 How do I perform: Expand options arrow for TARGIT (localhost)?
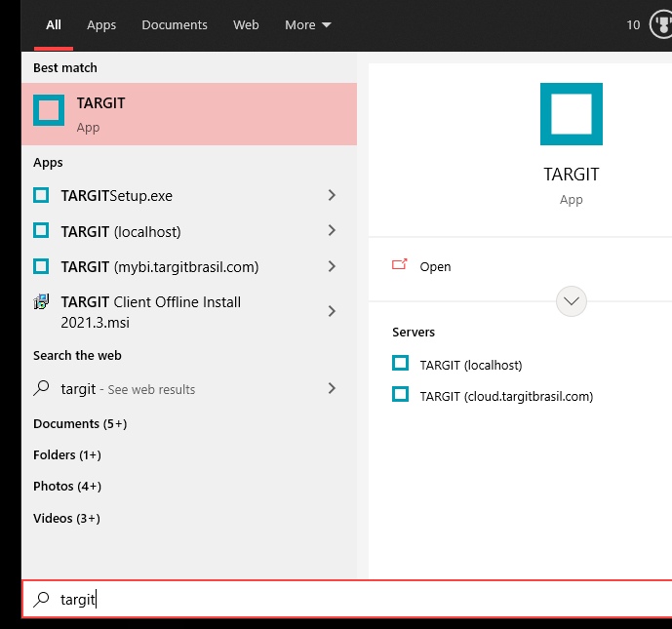[x=332, y=230]
